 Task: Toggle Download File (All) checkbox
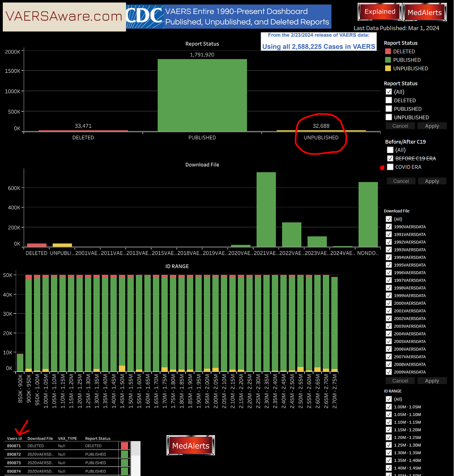389,219
